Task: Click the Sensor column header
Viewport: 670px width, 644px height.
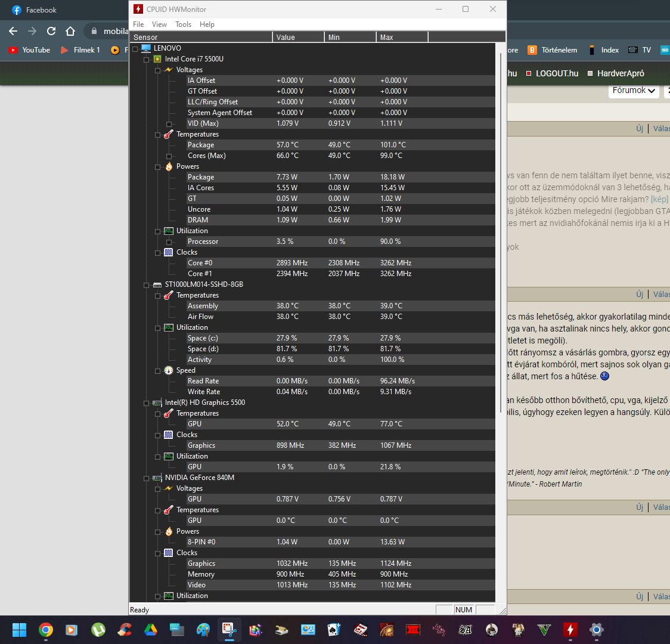Action: pos(201,37)
